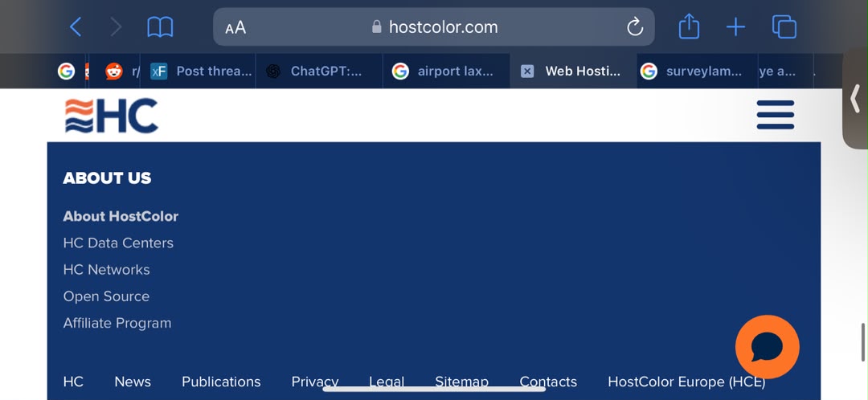
Task: Click the HC footer link
Action: [x=73, y=382]
